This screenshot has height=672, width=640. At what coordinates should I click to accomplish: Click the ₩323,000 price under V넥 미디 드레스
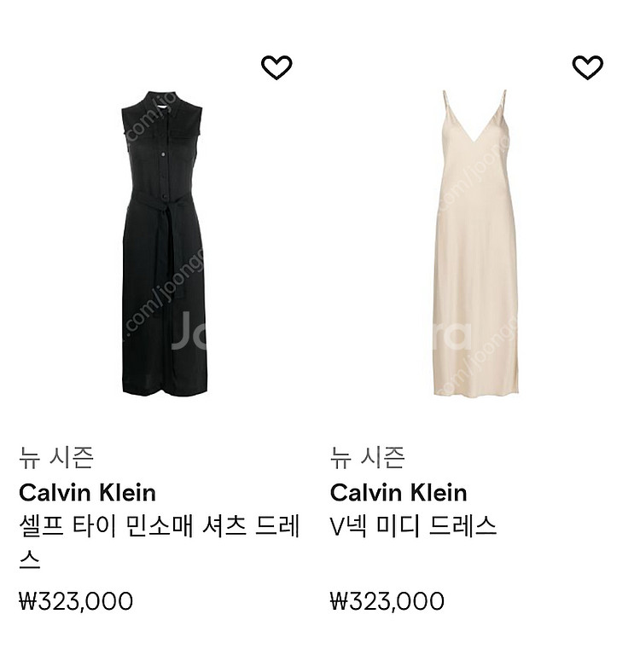click(x=387, y=600)
